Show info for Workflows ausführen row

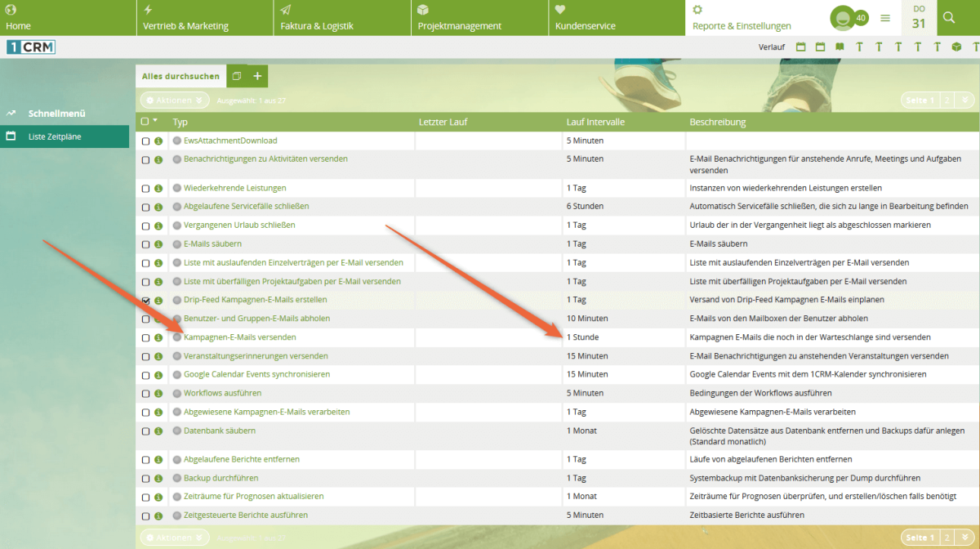(x=158, y=394)
